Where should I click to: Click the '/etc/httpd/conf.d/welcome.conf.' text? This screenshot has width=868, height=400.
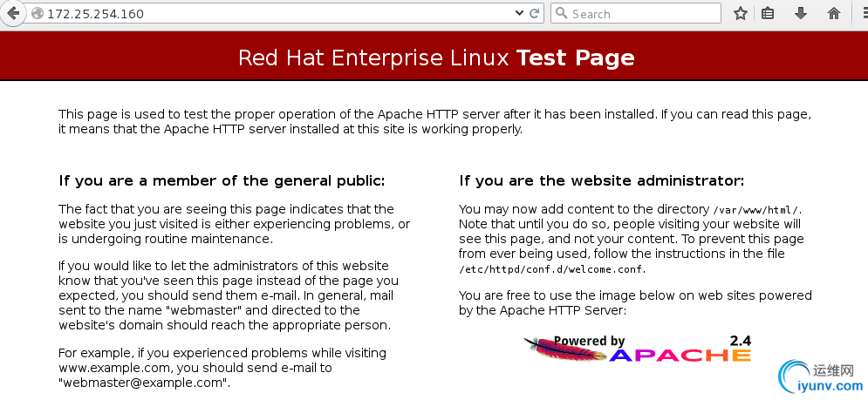pyautogui.click(x=552, y=270)
